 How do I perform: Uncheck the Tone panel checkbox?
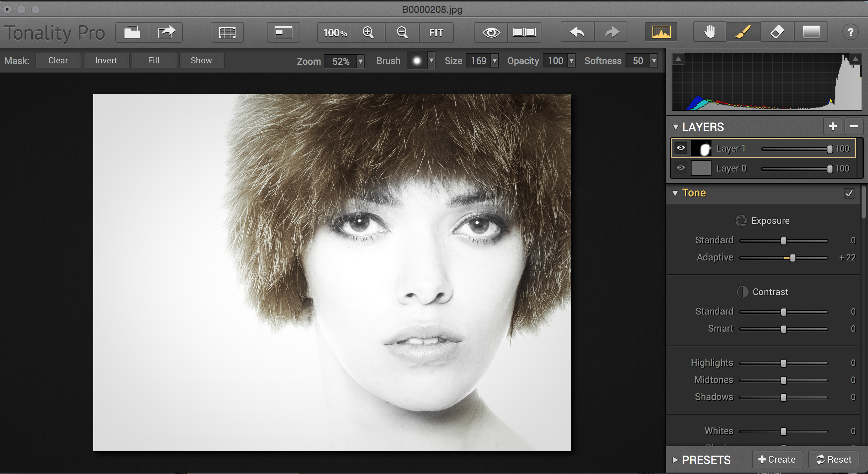[849, 193]
